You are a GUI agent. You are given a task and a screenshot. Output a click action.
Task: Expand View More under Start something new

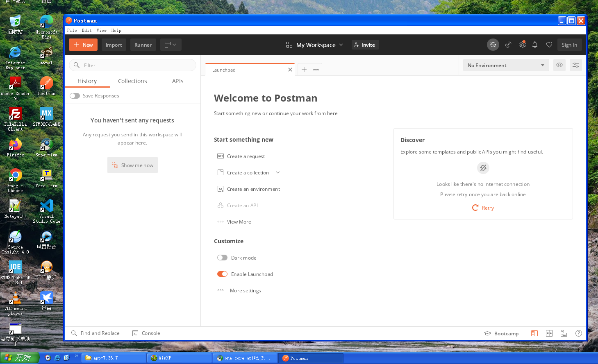coord(234,222)
